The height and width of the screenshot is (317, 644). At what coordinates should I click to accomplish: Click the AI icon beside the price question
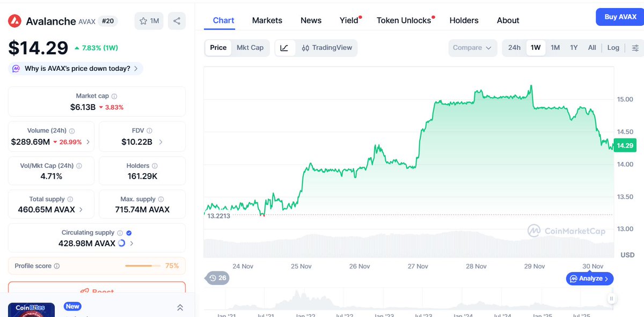16,69
